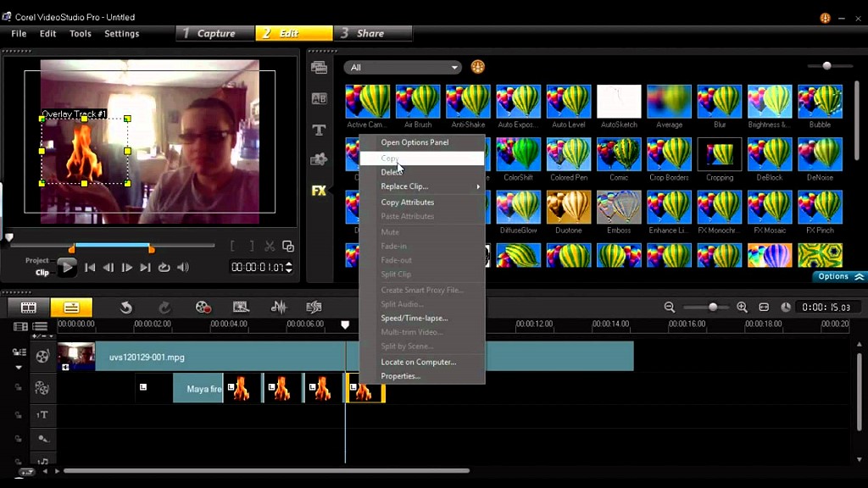This screenshot has height=488, width=868.
Task: Zoom out the timeline with minus magnifier
Action: click(670, 307)
